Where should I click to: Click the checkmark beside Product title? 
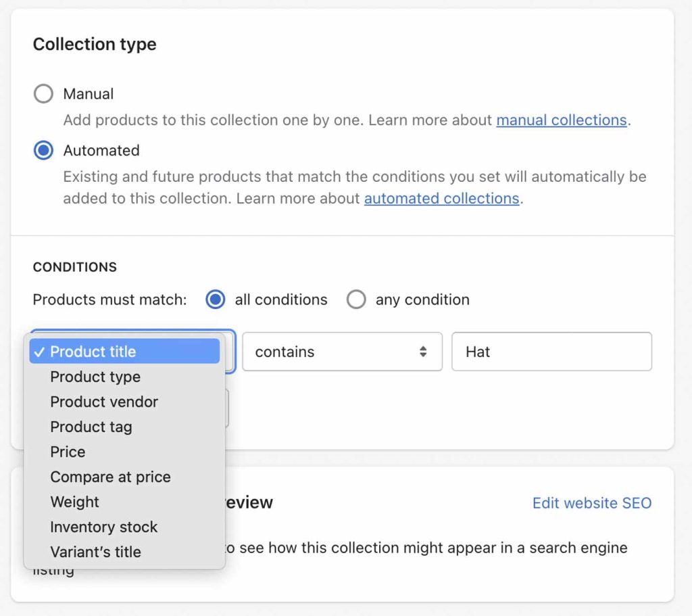[x=40, y=352]
